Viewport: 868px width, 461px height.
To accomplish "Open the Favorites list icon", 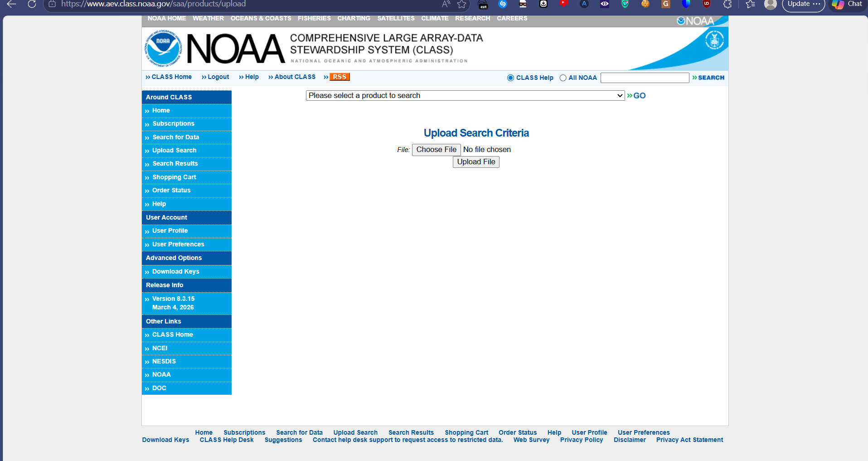I will (751, 4).
